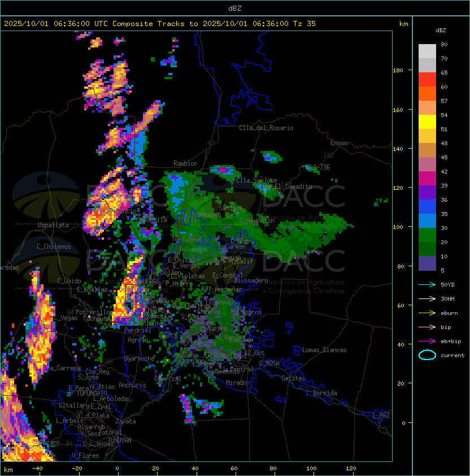The image size is (470, 476).
Task: Click the 'E_Challao' map label
Action: point(92,289)
